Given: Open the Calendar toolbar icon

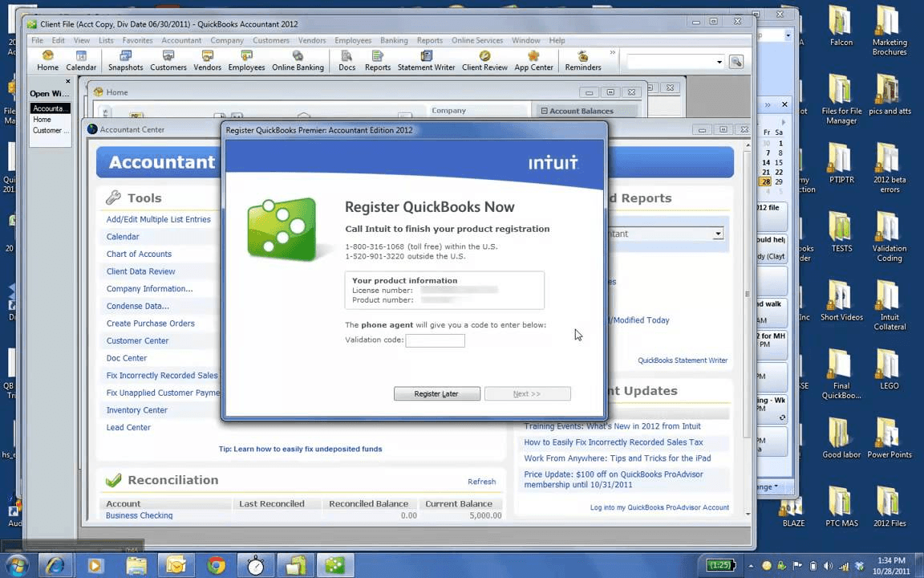Looking at the screenshot, I should pyautogui.click(x=81, y=61).
